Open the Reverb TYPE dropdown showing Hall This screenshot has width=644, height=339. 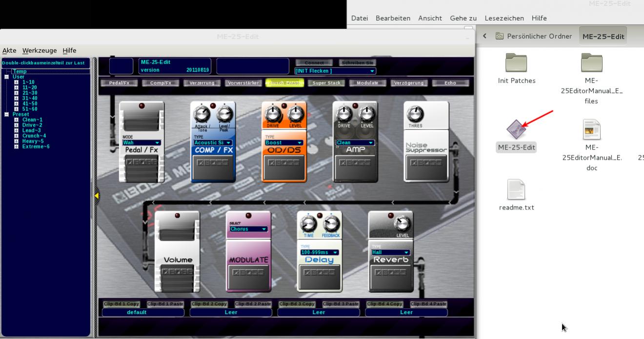pos(391,253)
